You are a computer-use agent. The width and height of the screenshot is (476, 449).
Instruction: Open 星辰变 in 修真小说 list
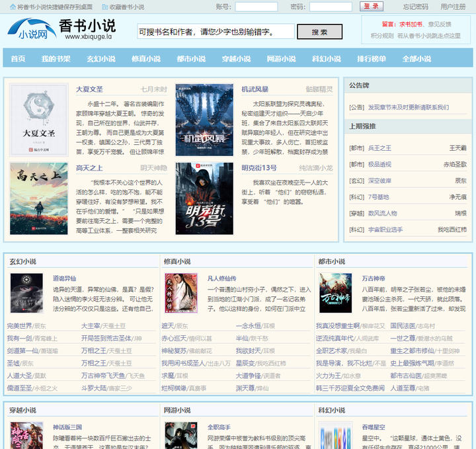coord(245,364)
